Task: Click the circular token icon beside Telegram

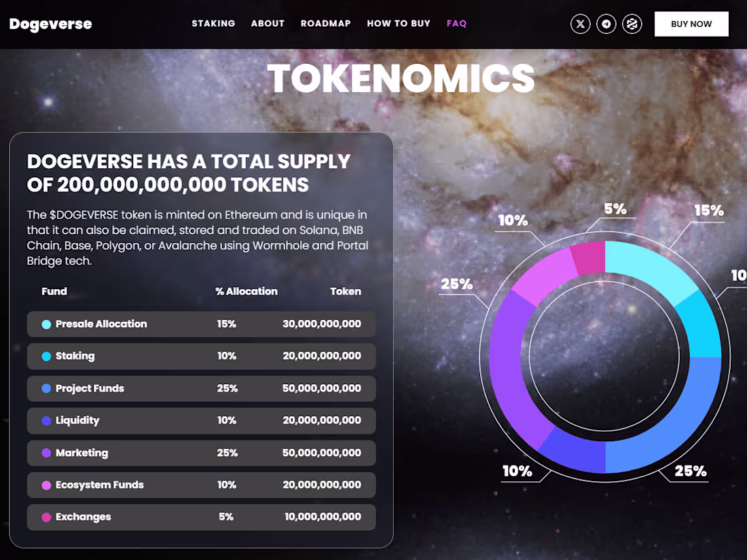Action: pyautogui.click(x=632, y=24)
